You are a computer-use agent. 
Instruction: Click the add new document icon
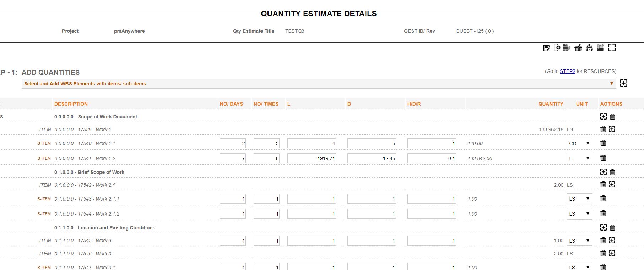(557, 48)
